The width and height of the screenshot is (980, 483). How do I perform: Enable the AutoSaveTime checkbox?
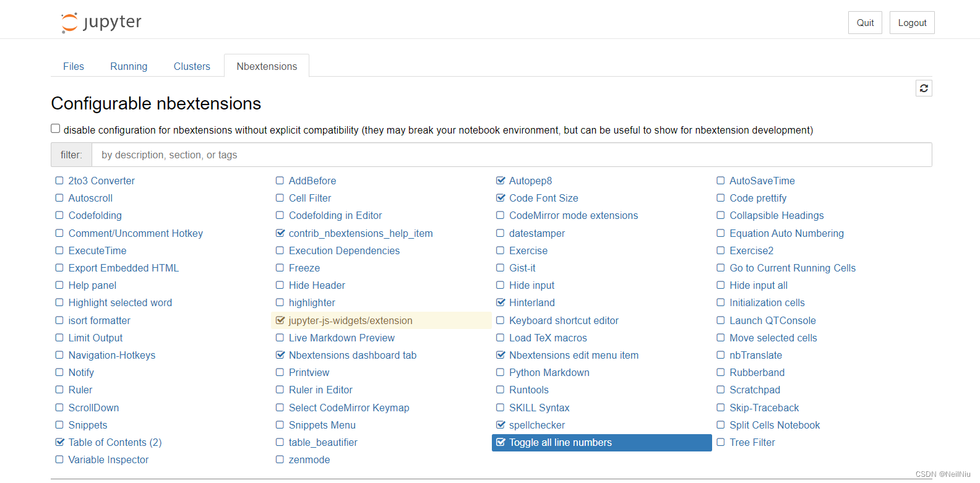[x=721, y=181]
